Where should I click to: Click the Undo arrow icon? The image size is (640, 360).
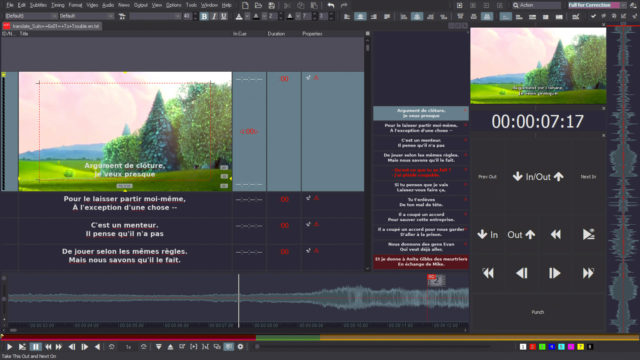tap(331, 5)
